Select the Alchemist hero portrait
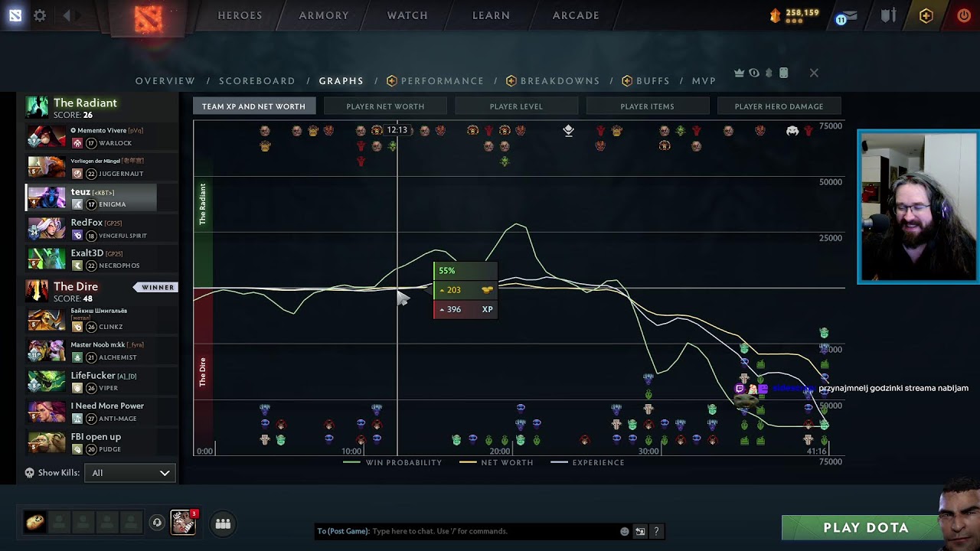 click(x=47, y=351)
